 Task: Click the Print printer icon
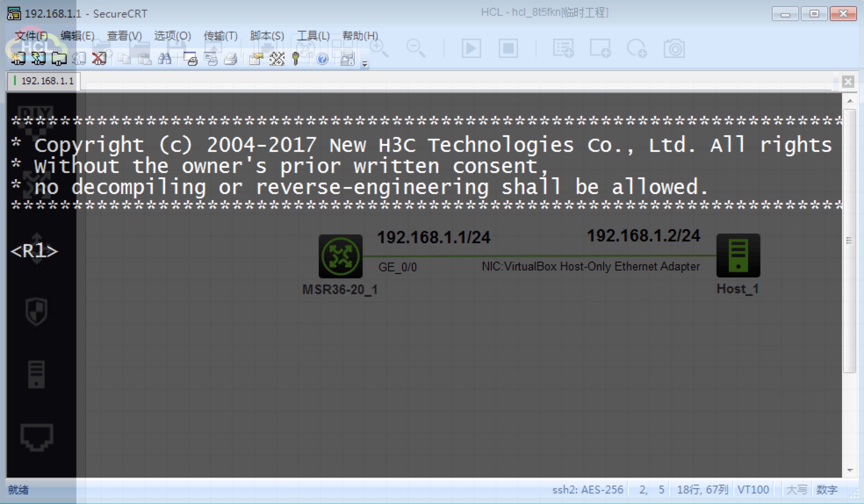[x=231, y=59]
